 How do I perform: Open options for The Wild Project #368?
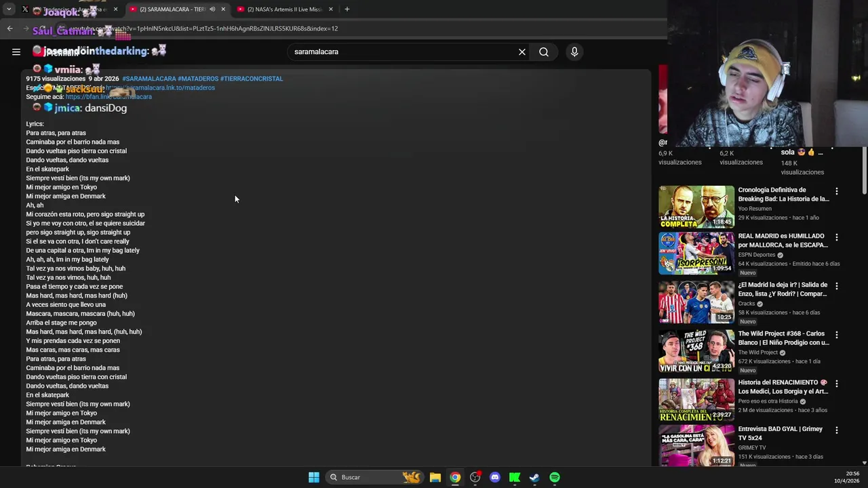coord(836,335)
